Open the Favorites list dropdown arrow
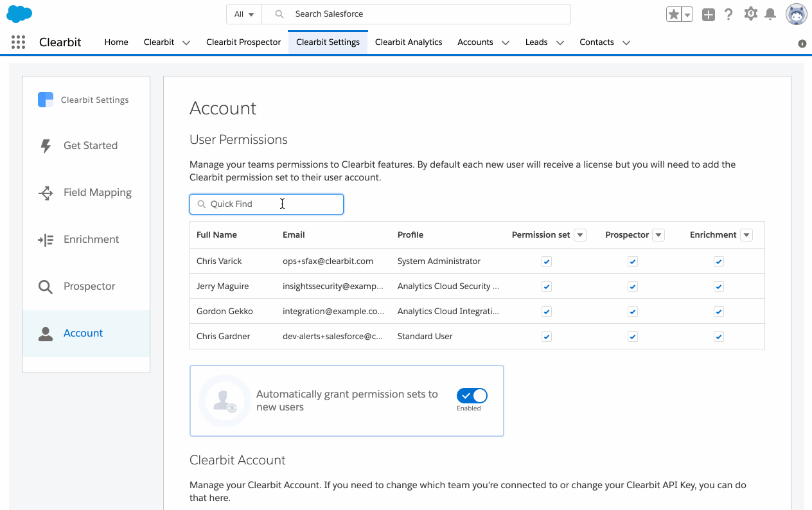 pyautogui.click(x=687, y=14)
